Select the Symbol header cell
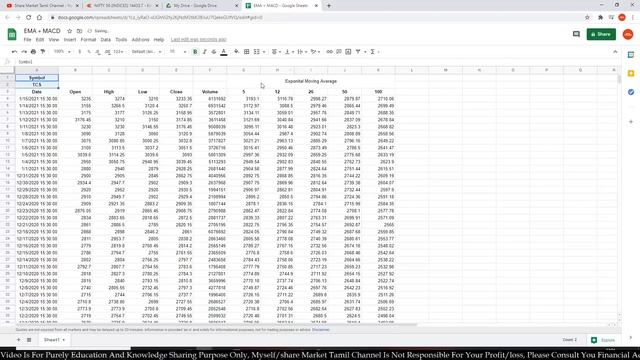 (37, 78)
